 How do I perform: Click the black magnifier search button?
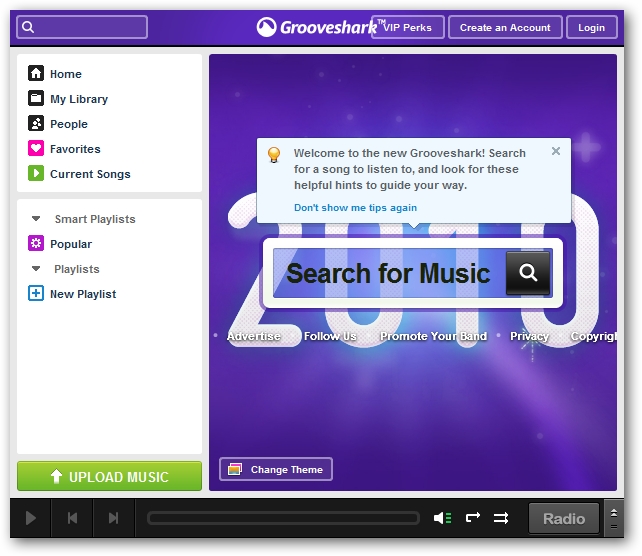[528, 273]
